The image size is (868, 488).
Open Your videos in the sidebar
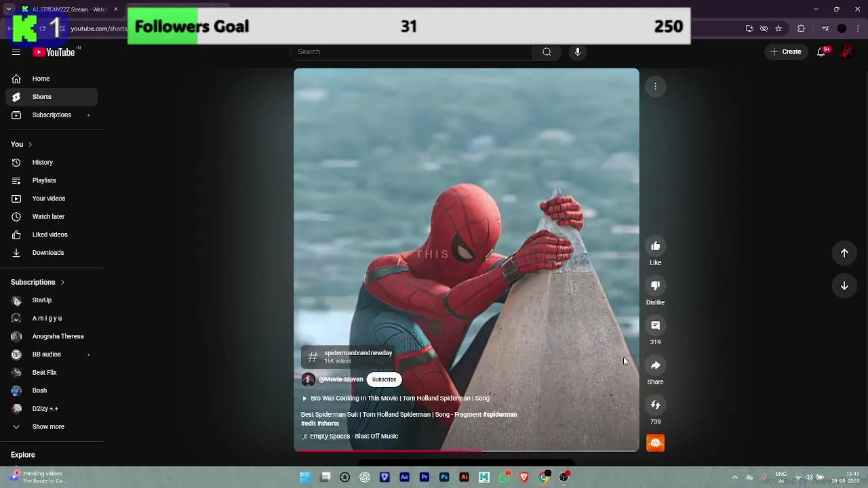52,199
